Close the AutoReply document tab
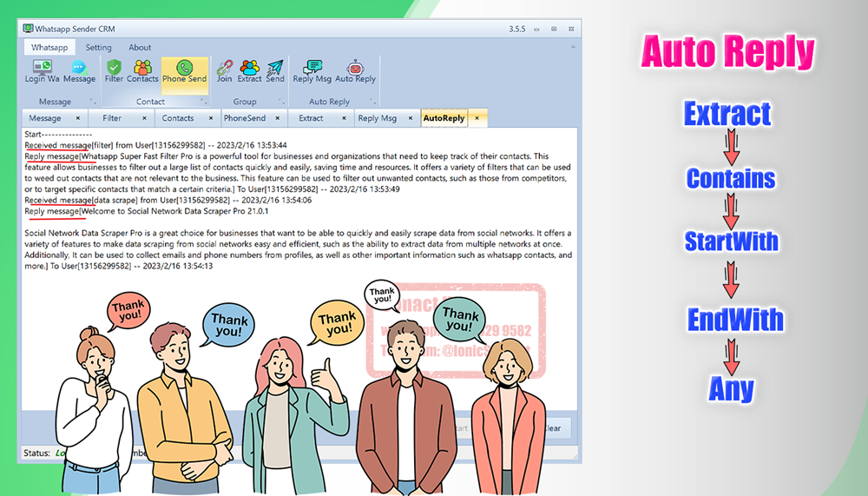The height and width of the screenshot is (496, 868). tap(477, 118)
